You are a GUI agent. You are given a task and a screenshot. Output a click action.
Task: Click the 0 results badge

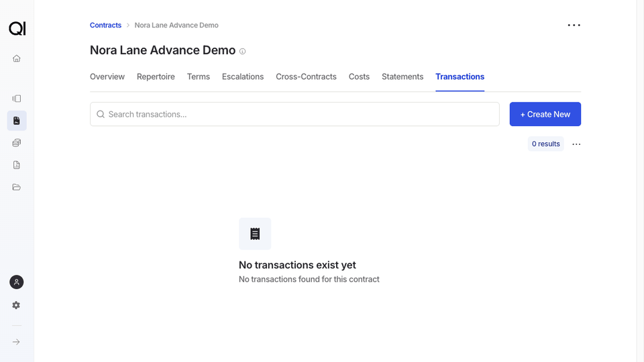546,144
